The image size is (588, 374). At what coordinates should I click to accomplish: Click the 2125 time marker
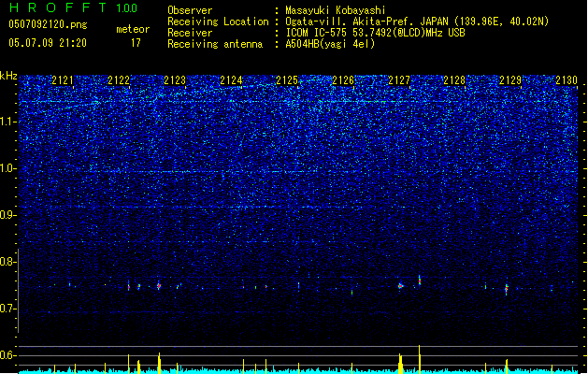(x=287, y=80)
